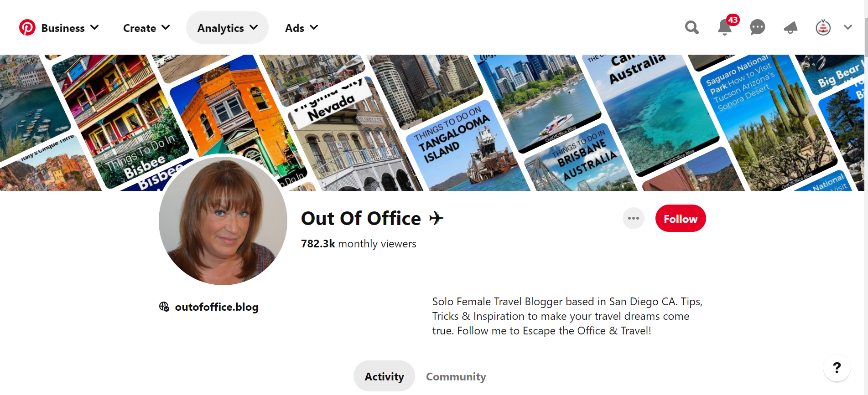Open notifications bell with 43 badge
868x395 pixels.
coord(724,28)
